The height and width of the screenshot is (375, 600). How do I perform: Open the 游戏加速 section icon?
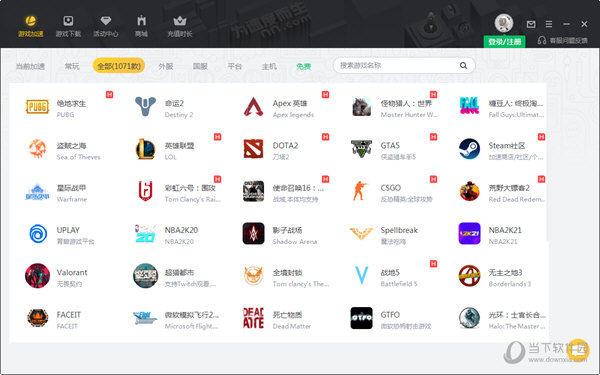31,20
